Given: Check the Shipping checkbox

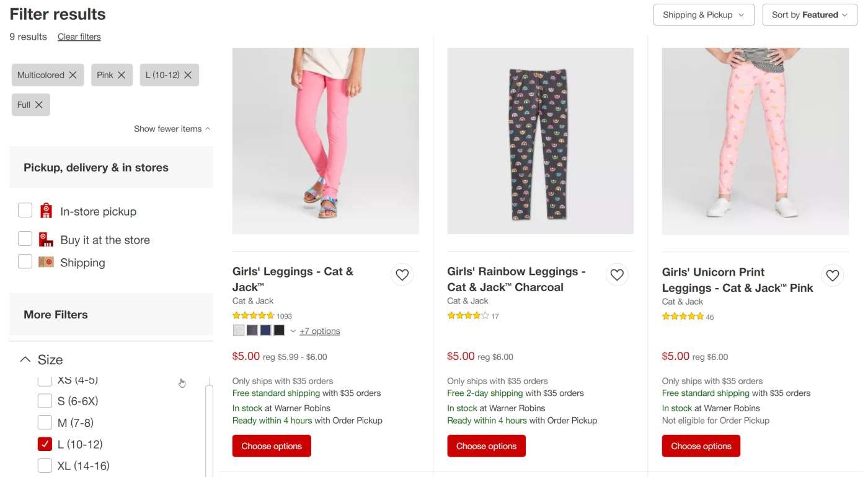Looking at the screenshot, I should [25, 261].
